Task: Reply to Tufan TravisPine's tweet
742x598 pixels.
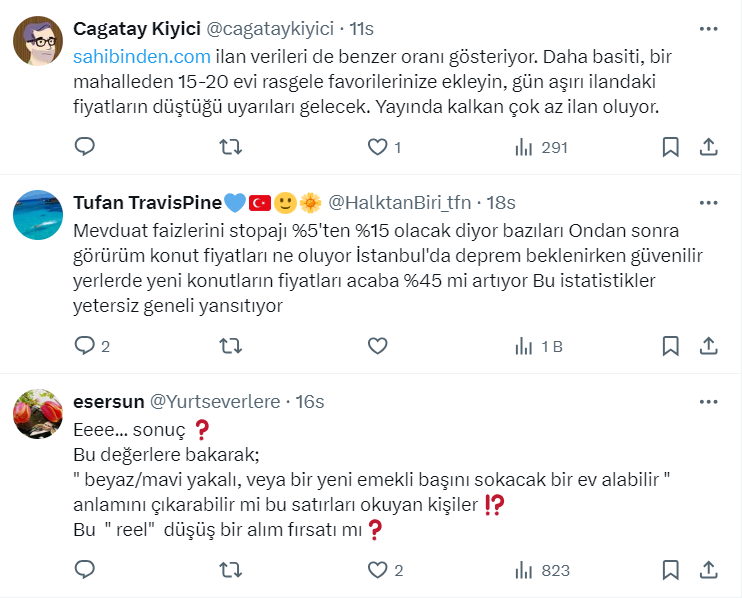Action: pyautogui.click(x=86, y=346)
